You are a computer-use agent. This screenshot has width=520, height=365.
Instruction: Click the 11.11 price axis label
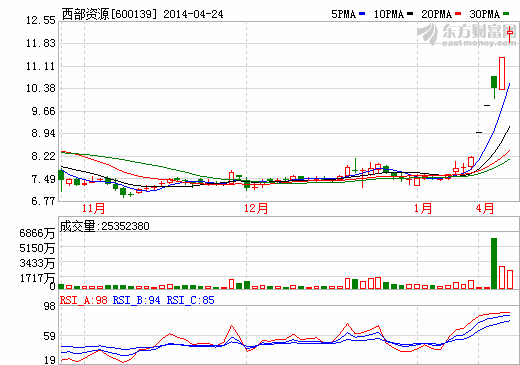click(x=41, y=66)
